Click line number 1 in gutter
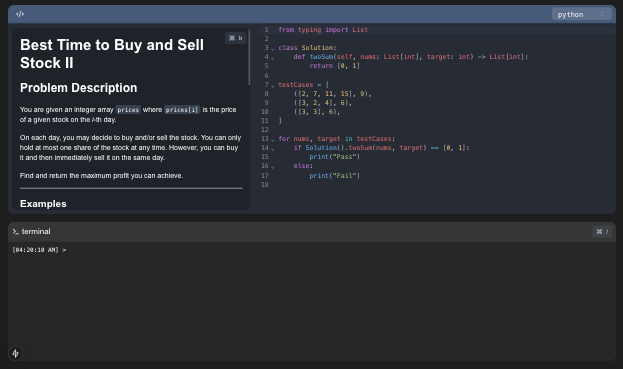The width and height of the screenshot is (623, 369). point(267,30)
